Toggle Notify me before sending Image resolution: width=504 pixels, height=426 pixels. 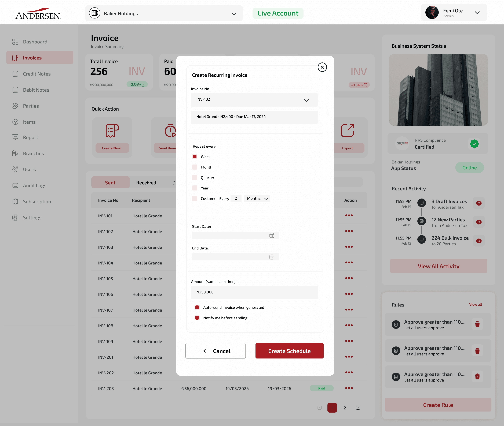point(197,318)
